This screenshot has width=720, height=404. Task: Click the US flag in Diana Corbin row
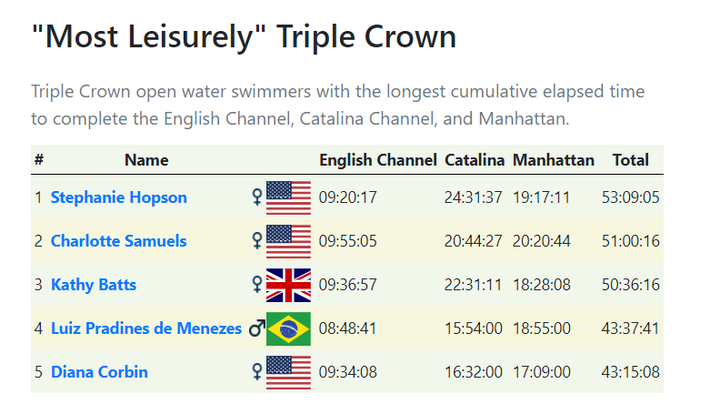pyautogui.click(x=288, y=372)
